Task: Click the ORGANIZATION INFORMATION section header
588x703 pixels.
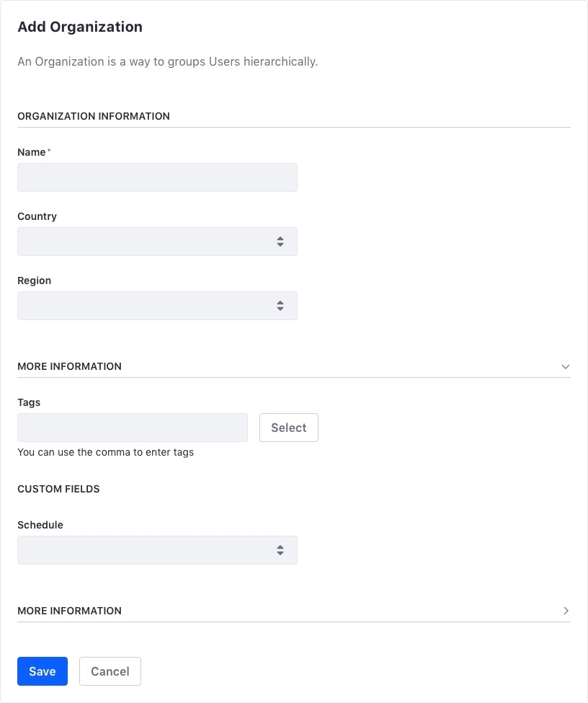Action: tap(94, 116)
